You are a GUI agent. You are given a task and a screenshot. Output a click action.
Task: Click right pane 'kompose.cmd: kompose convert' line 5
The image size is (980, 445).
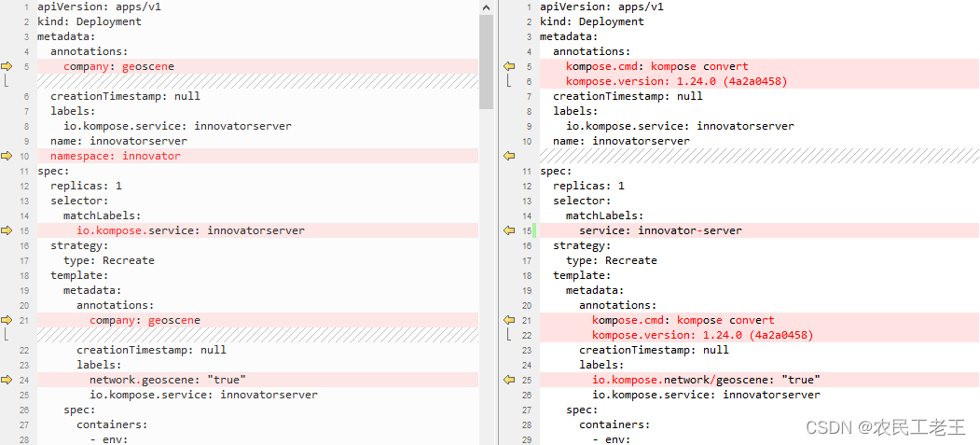point(656,66)
